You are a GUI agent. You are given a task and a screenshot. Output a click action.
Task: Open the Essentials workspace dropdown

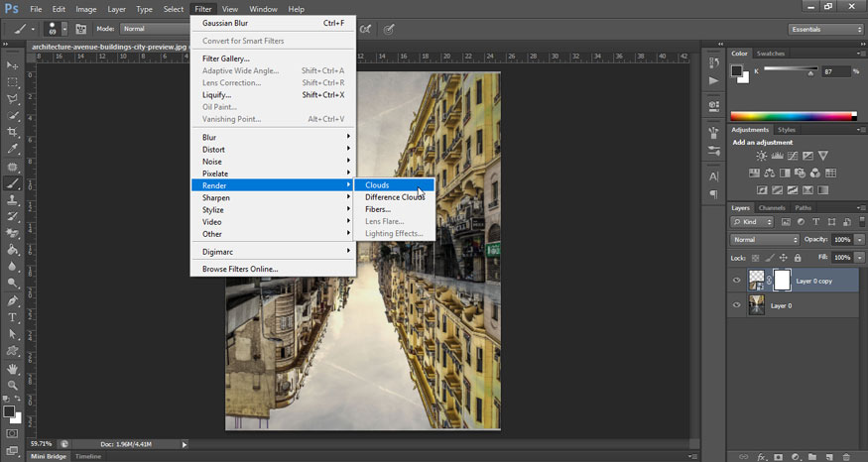tap(825, 30)
